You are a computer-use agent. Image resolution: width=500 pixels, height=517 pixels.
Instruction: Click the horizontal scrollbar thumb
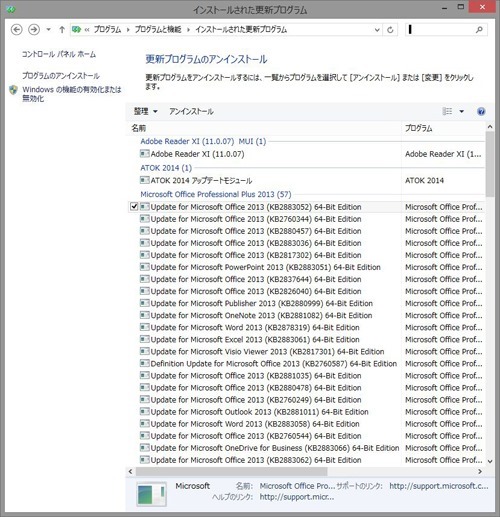pos(231,471)
